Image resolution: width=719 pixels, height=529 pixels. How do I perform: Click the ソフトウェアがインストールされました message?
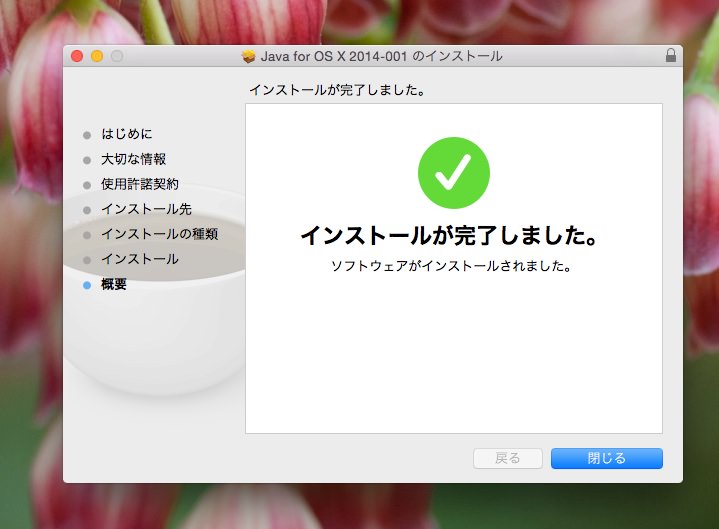point(451,266)
